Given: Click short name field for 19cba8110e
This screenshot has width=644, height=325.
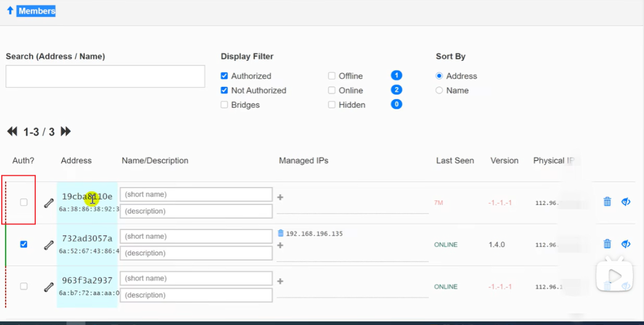Looking at the screenshot, I should (x=196, y=194).
